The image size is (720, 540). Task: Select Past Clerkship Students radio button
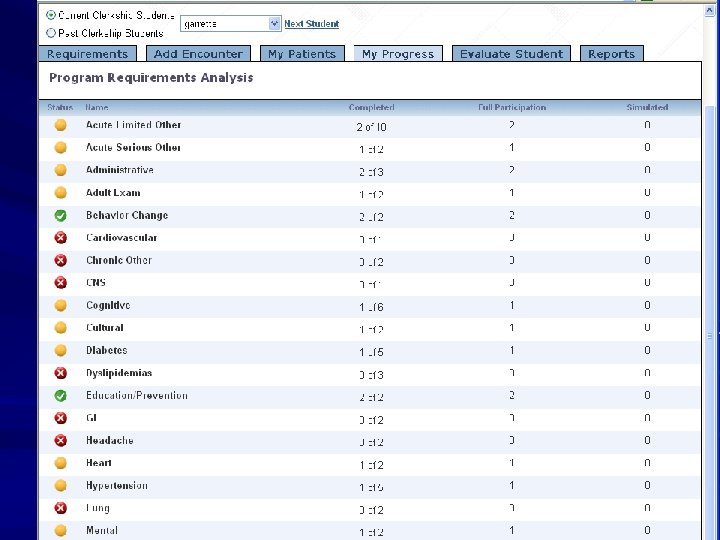(x=51, y=33)
